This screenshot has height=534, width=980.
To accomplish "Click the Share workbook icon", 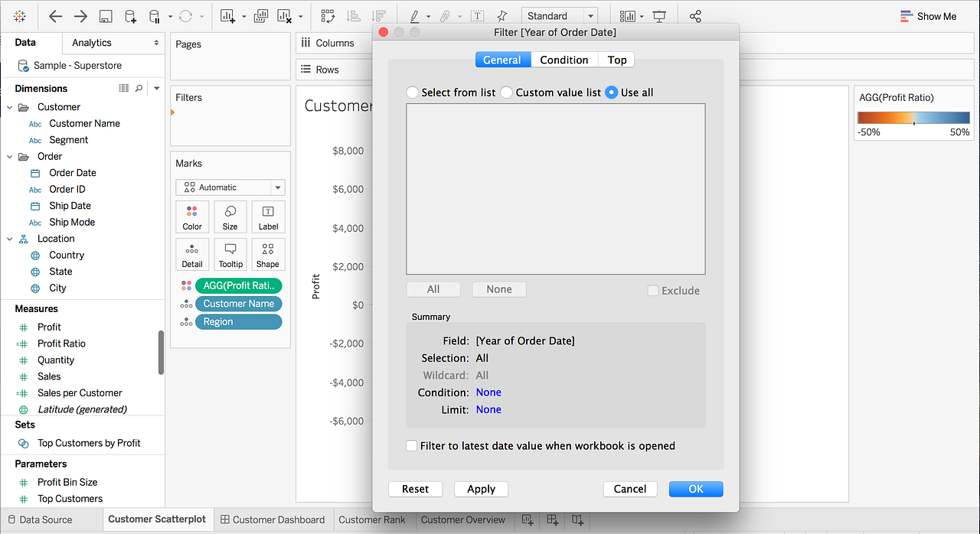I will 695,16.
